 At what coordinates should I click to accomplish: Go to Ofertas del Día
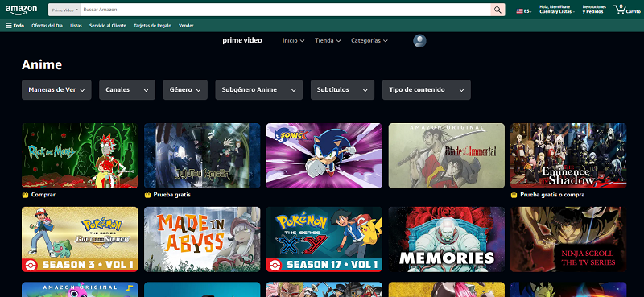click(47, 26)
